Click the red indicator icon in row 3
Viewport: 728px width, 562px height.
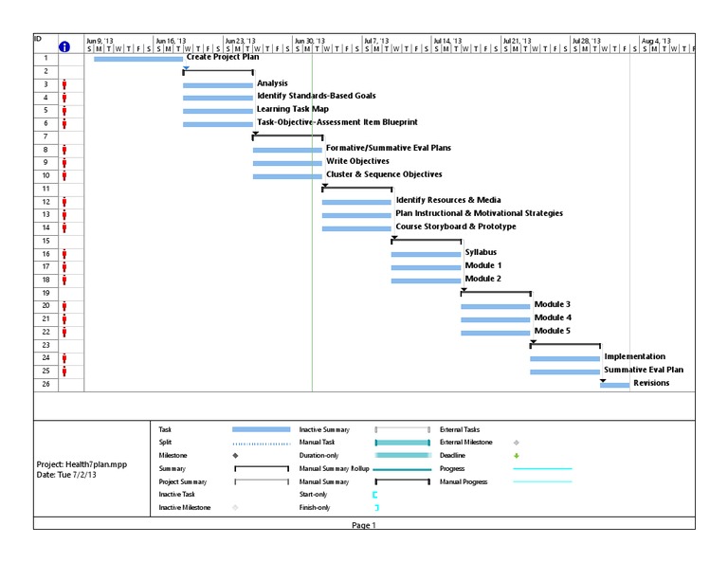coord(64,84)
